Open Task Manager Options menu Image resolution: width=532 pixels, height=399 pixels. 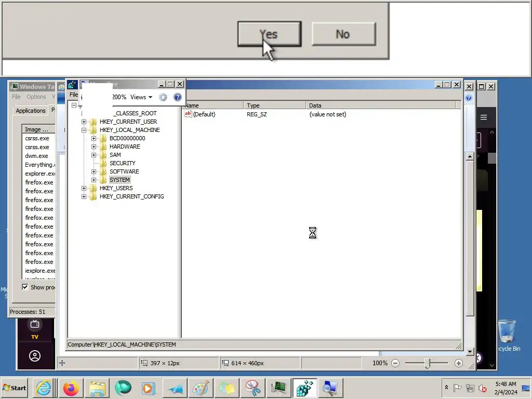click(36, 97)
